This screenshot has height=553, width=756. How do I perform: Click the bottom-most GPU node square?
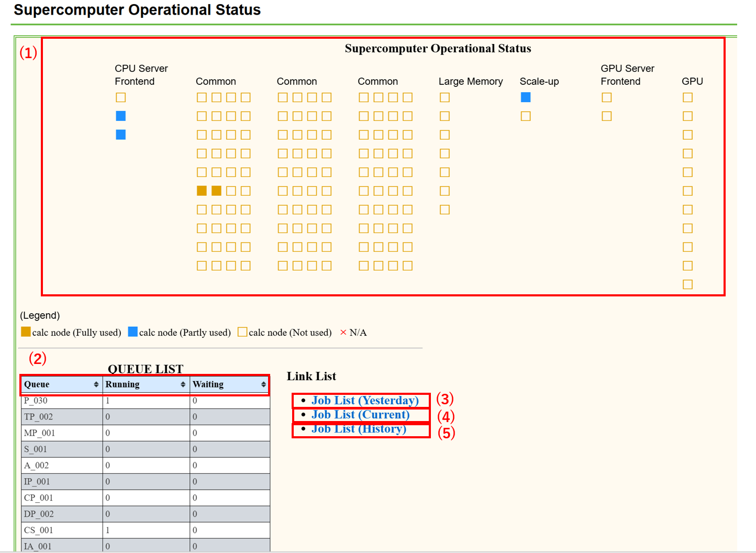pyautogui.click(x=687, y=284)
